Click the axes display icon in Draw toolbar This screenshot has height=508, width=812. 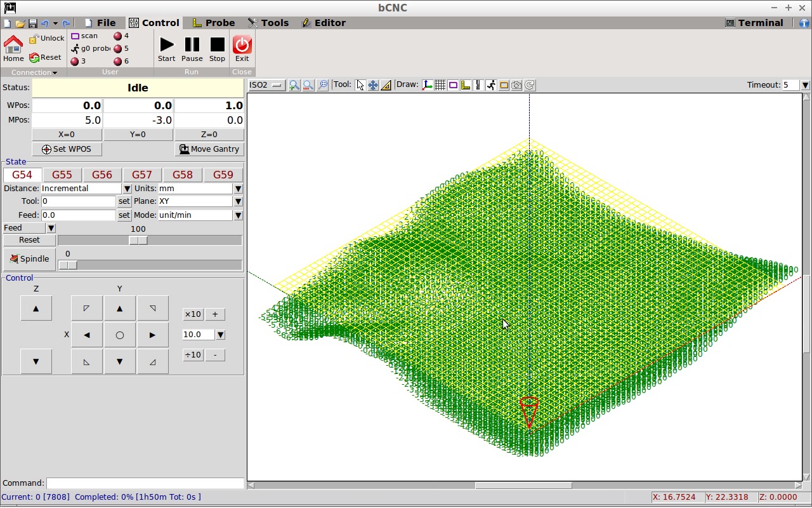click(x=427, y=84)
